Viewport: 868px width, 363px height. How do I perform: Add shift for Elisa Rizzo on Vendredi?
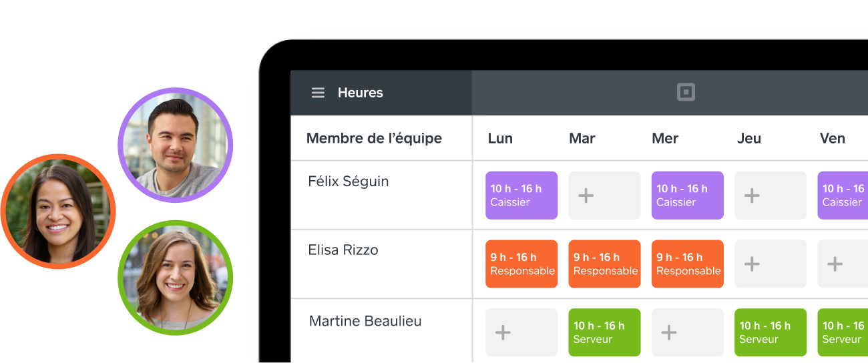[843, 264]
